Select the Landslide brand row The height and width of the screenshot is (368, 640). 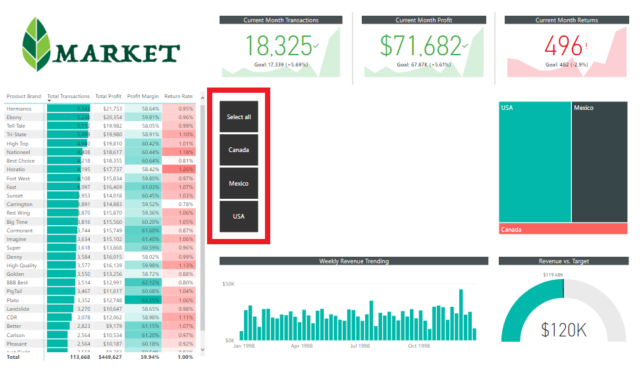tap(100, 309)
